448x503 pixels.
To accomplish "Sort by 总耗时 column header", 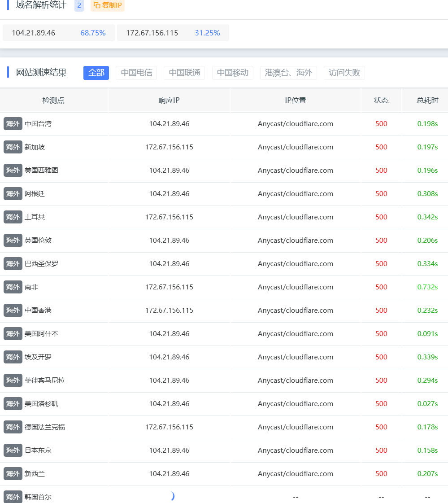I will 427,100.
